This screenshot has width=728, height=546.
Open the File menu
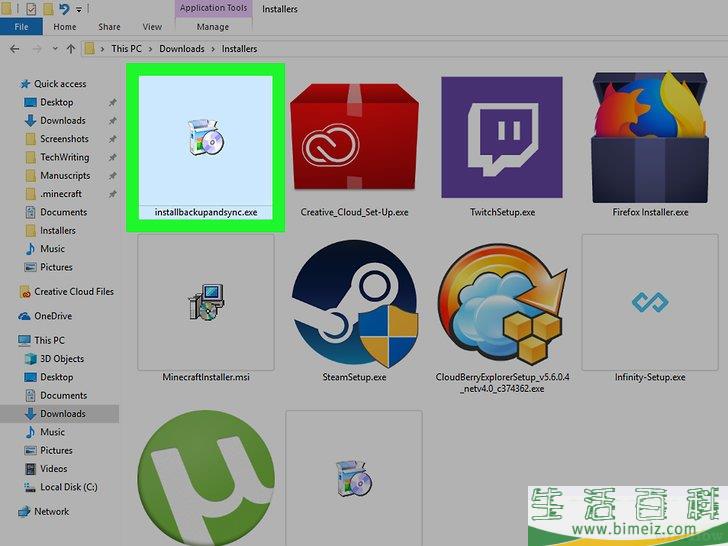(21, 27)
